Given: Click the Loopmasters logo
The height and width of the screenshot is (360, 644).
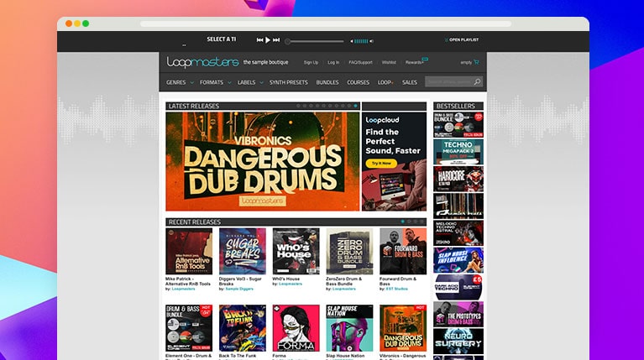Looking at the screenshot, I should click(x=203, y=62).
